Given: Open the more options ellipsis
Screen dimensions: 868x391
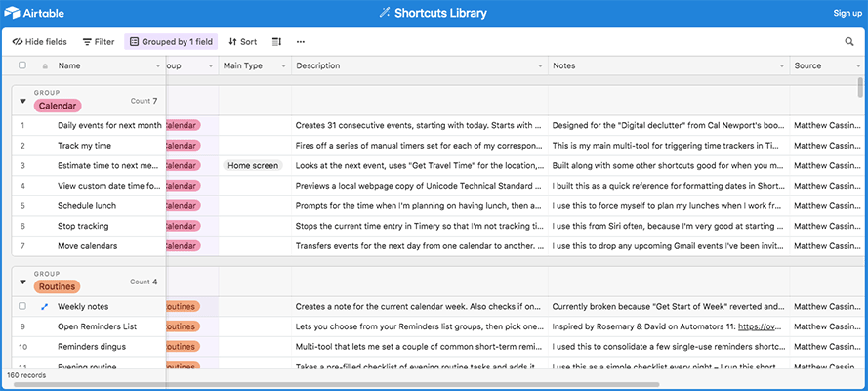Looking at the screenshot, I should [x=301, y=41].
